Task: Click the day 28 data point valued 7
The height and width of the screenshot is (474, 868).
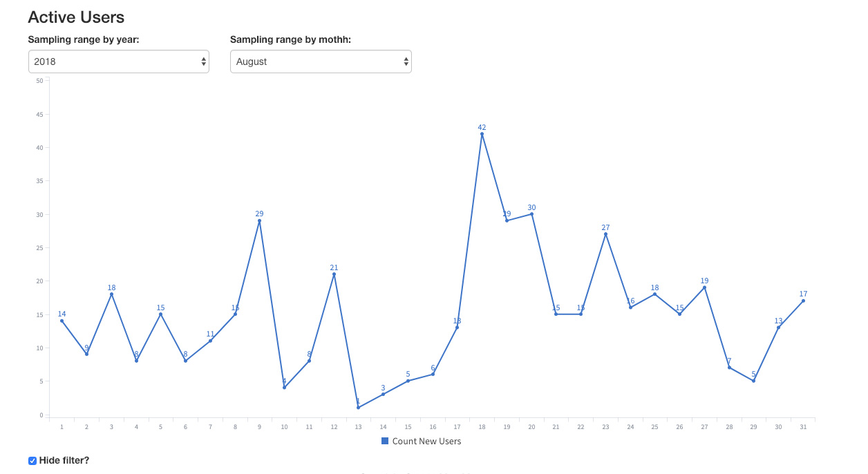Action: tap(729, 368)
